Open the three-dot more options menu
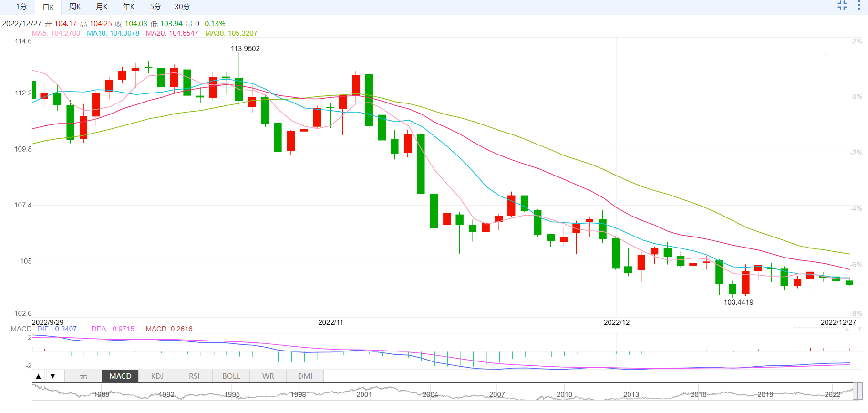The height and width of the screenshot is (413, 868). coord(859,5)
